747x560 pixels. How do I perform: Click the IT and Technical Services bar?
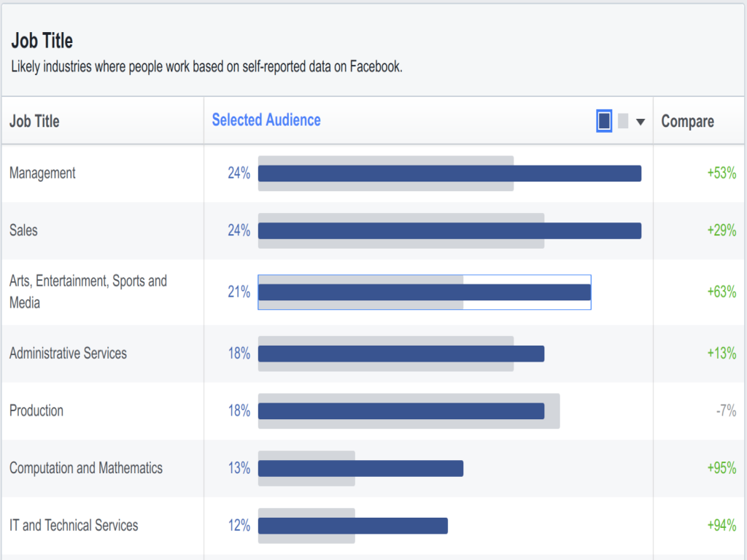(353, 526)
